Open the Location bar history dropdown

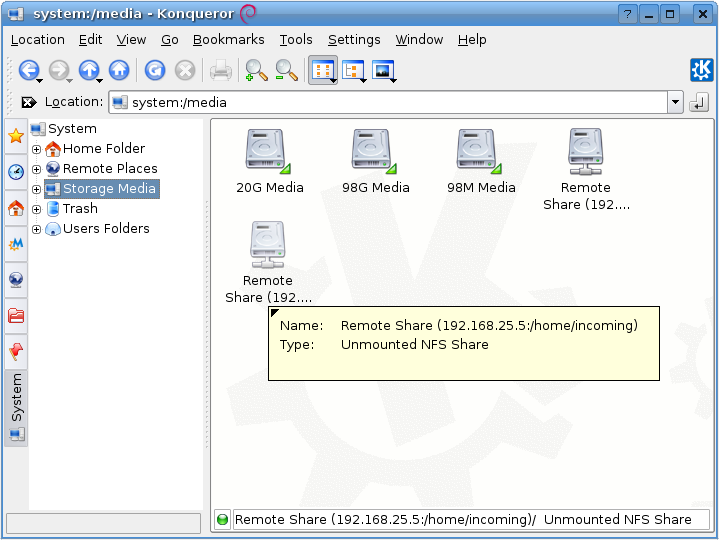tap(675, 102)
